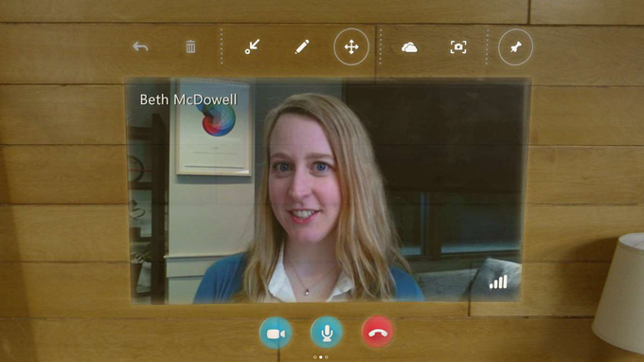The image size is (644, 362).
Task: Check the signal strength bars icon
Action: (498, 282)
